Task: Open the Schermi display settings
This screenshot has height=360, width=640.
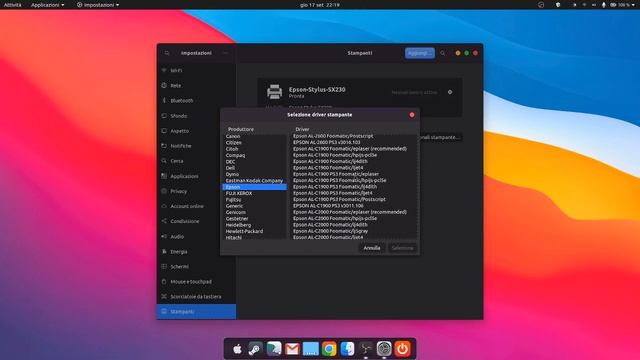Action: (x=196, y=267)
